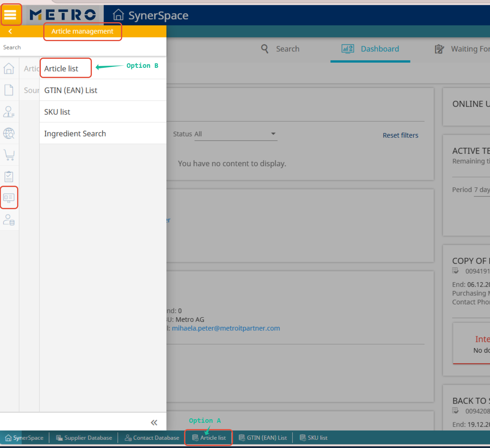The image size is (490, 448).
Task: Open Supplier Database in the bottom bar
Action: [84, 438]
